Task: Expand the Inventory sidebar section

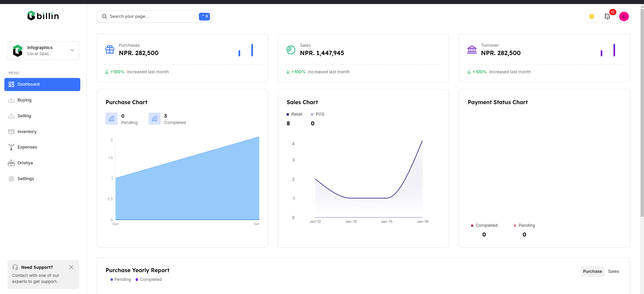Action: tap(27, 132)
